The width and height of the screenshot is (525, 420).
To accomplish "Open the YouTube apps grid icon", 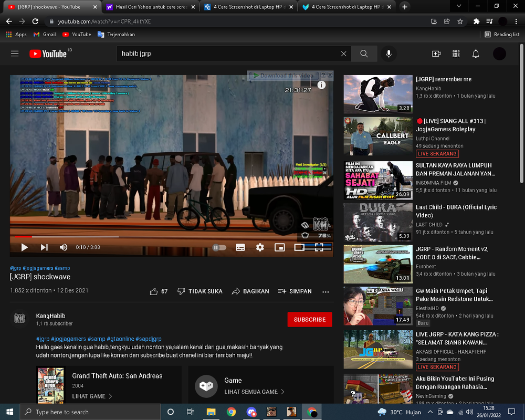I will click(456, 54).
